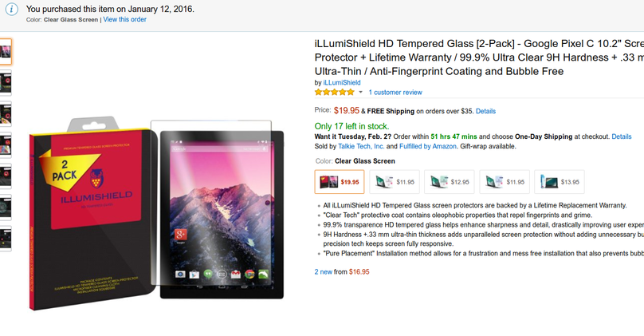Screen dimensions: 644x336
Task: Open the Talkie Tech, Inc. seller link
Action: (x=361, y=147)
